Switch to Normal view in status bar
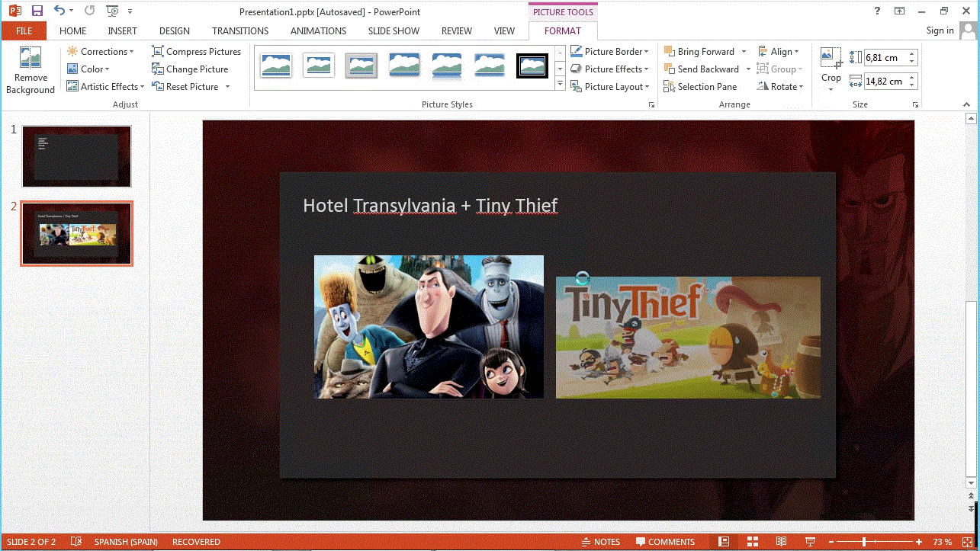The height and width of the screenshot is (551, 980). tap(725, 542)
